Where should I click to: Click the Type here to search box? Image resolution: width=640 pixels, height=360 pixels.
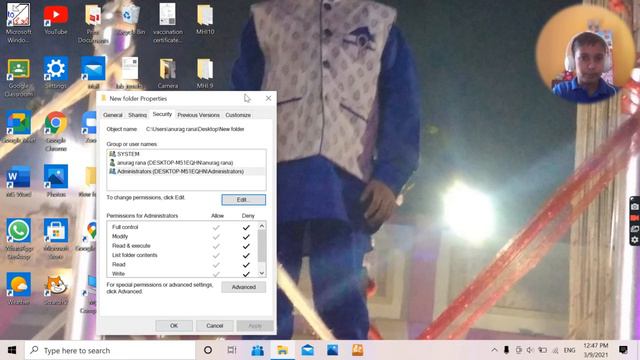click(110, 350)
